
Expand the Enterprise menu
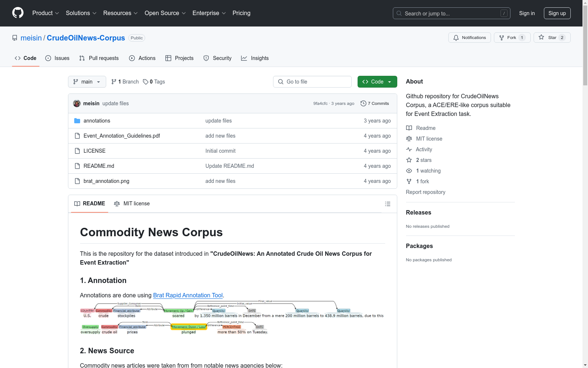pos(209,13)
